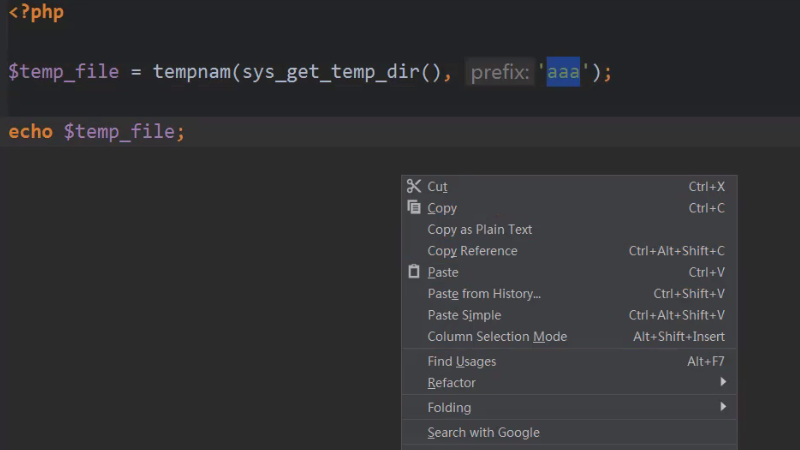Click the prefix: parameter hint

click(x=500, y=72)
